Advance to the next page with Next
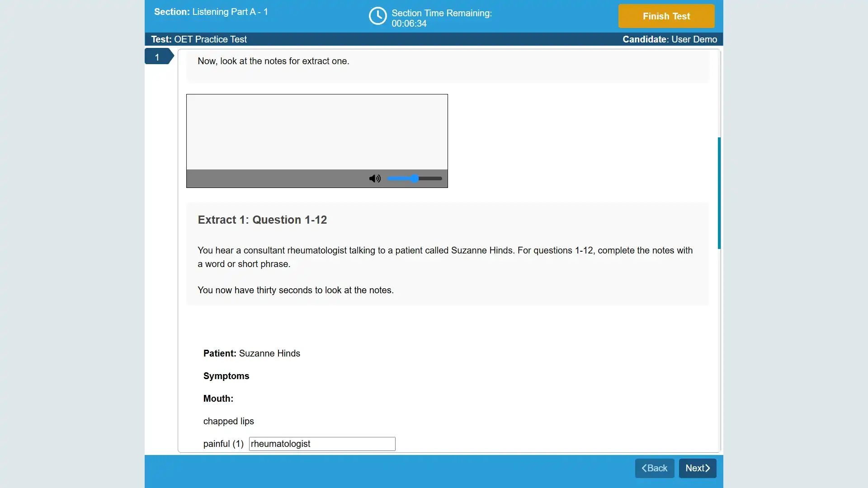The width and height of the screenshot is (868, 488). (698, 468)
